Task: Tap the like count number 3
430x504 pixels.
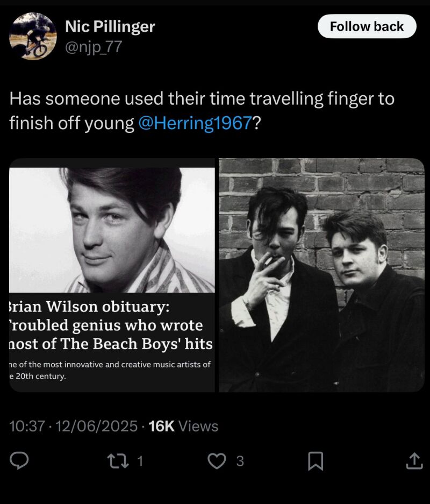Action: [x=240, y=461]
